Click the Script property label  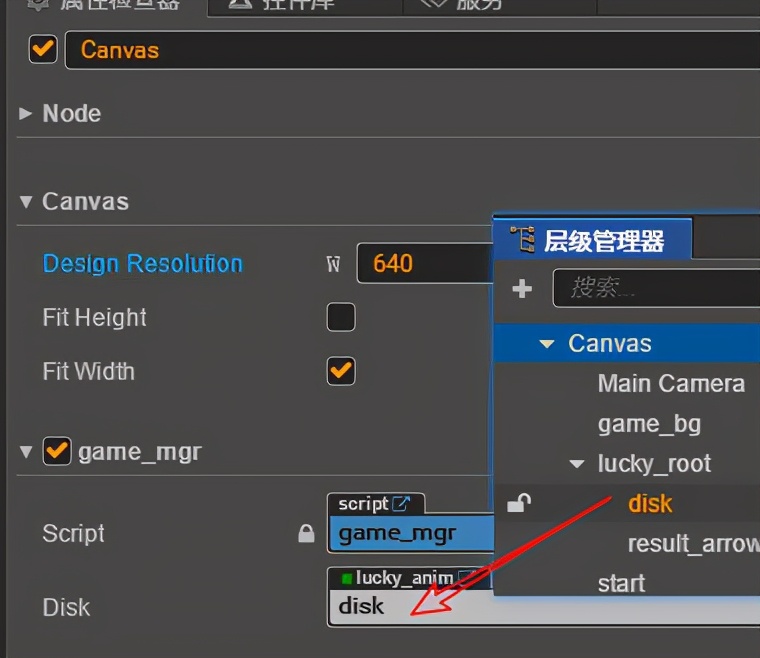[74, 534]
